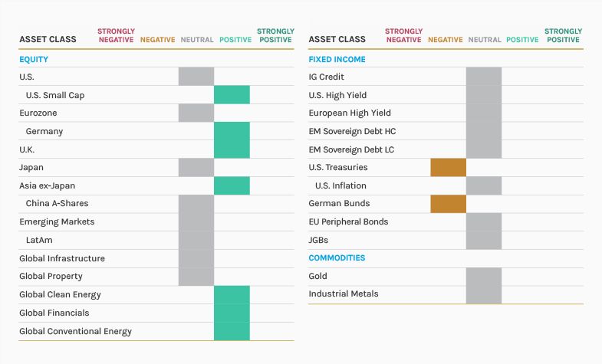Click Strongly Negative header in equity table
Screen dimensions: 602x364
116,35
